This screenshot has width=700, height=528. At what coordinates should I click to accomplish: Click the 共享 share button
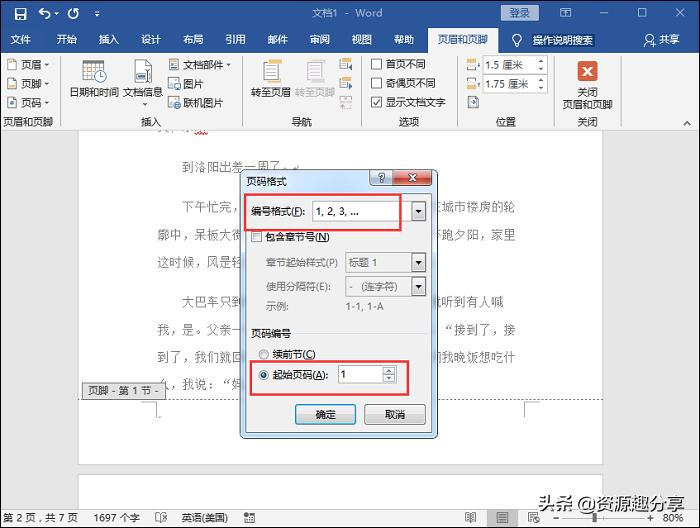tap(662, 40)
